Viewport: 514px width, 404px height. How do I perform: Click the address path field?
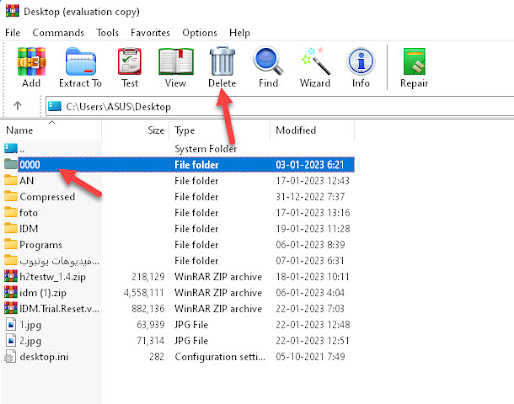(280, 106)
